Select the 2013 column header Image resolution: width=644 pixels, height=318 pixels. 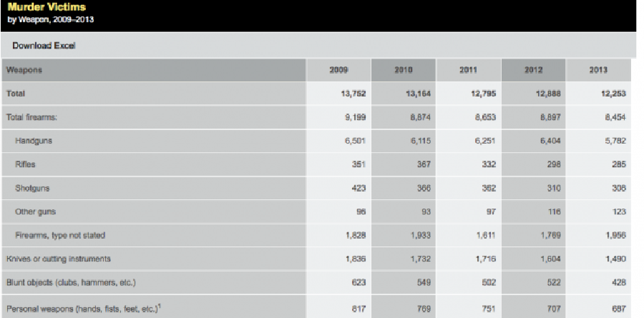(597, 70)
